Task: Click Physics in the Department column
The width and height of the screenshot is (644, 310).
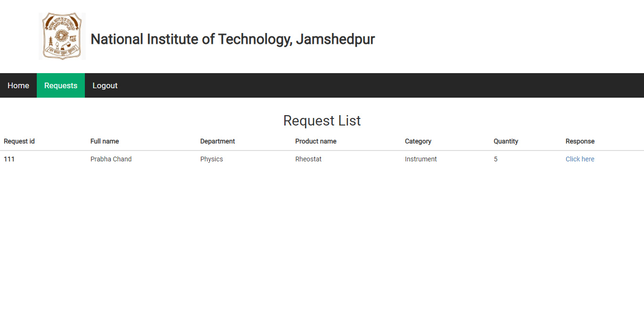Action: pyautogui.click(x=211, y=159)
